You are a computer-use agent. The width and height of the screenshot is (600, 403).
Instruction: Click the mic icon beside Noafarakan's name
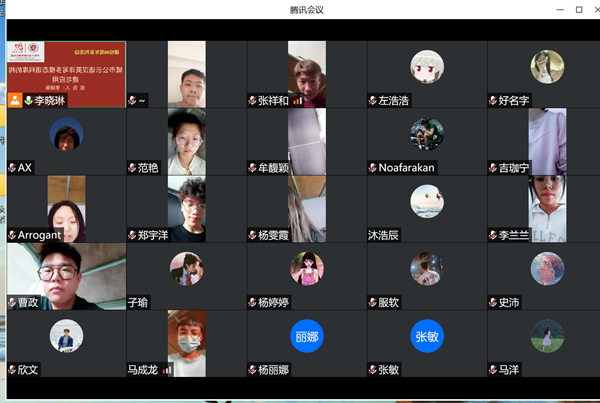pyautogui.click(x=372, y=168)
